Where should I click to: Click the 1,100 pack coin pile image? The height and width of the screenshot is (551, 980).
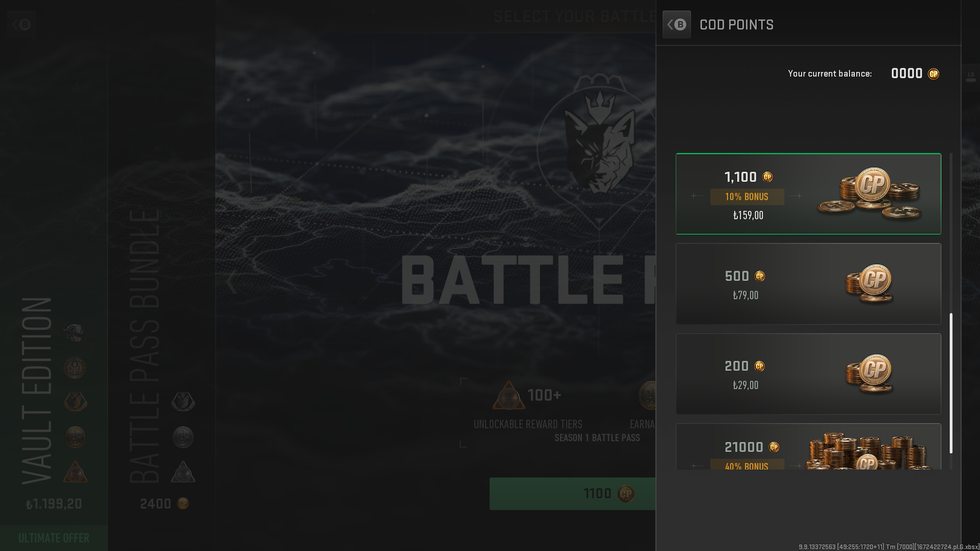(870, 194)
